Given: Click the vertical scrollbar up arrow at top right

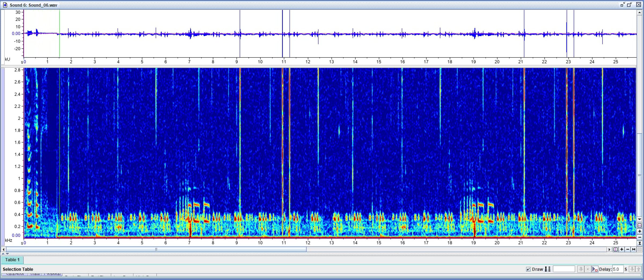Looking at the screenshot, I should (639, 13).
